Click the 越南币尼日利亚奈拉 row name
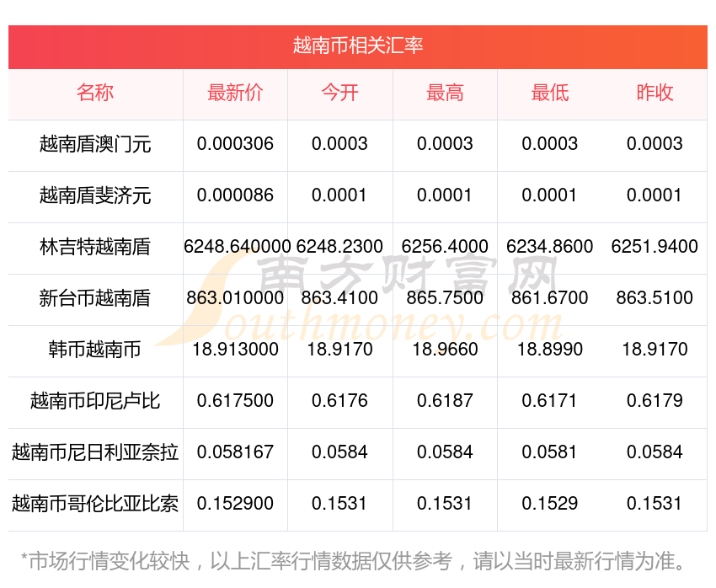Image resolution: width=716 pixels, height=588 pixels. [x=95, y=452]
